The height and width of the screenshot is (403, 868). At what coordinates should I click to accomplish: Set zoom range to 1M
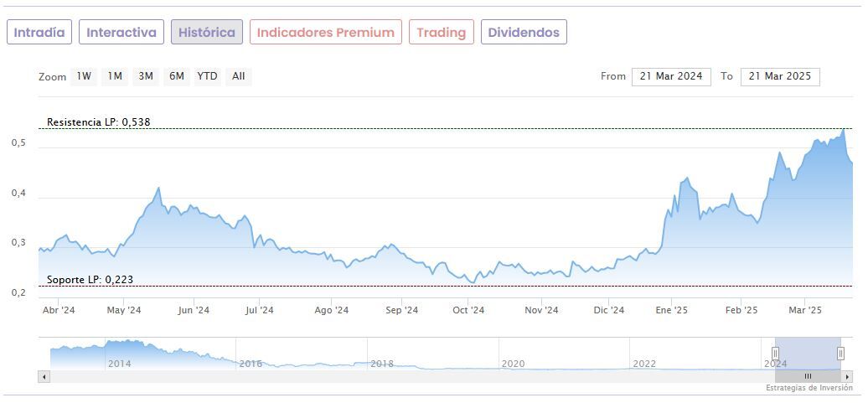pos(115,76)
